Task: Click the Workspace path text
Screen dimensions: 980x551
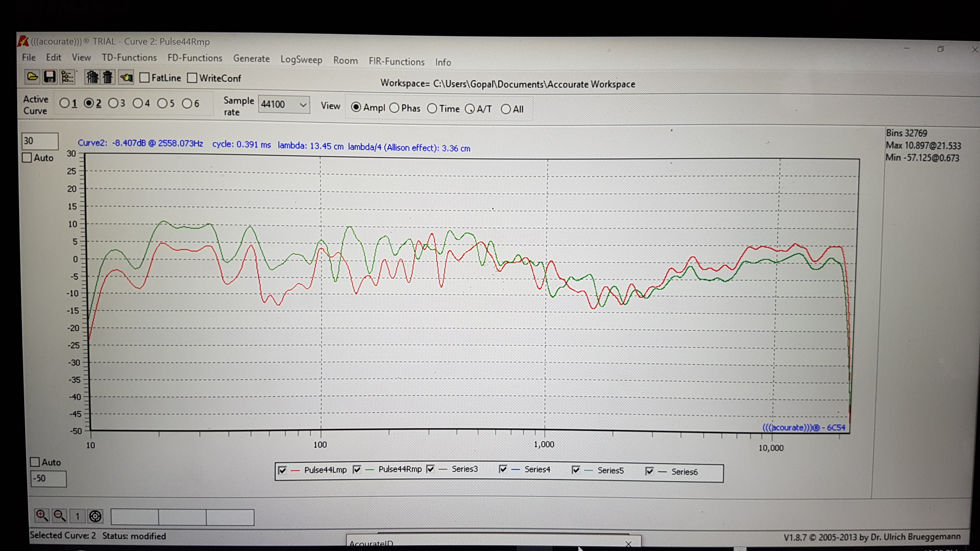Action: 508,84
